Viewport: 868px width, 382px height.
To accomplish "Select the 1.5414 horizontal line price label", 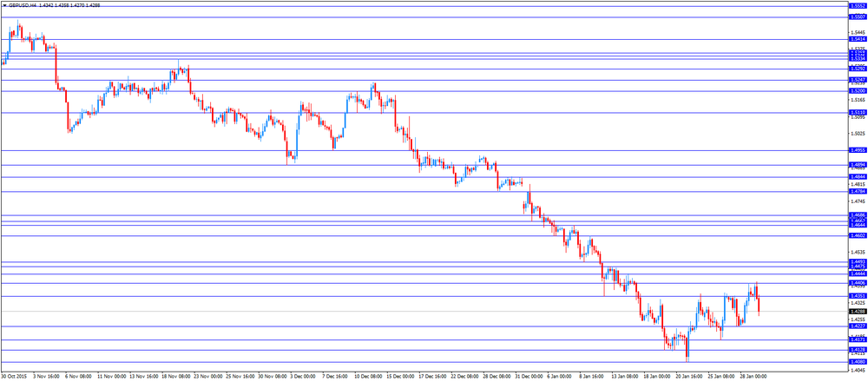I will click(858, 39).
